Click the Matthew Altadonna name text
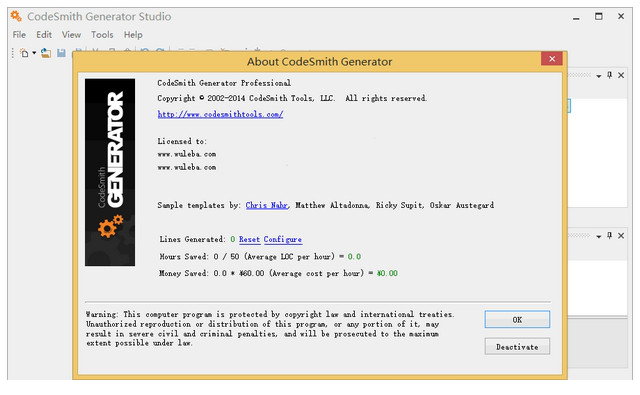Image resolution: width=640 pixels, height=395 pixels. point(333,205)
